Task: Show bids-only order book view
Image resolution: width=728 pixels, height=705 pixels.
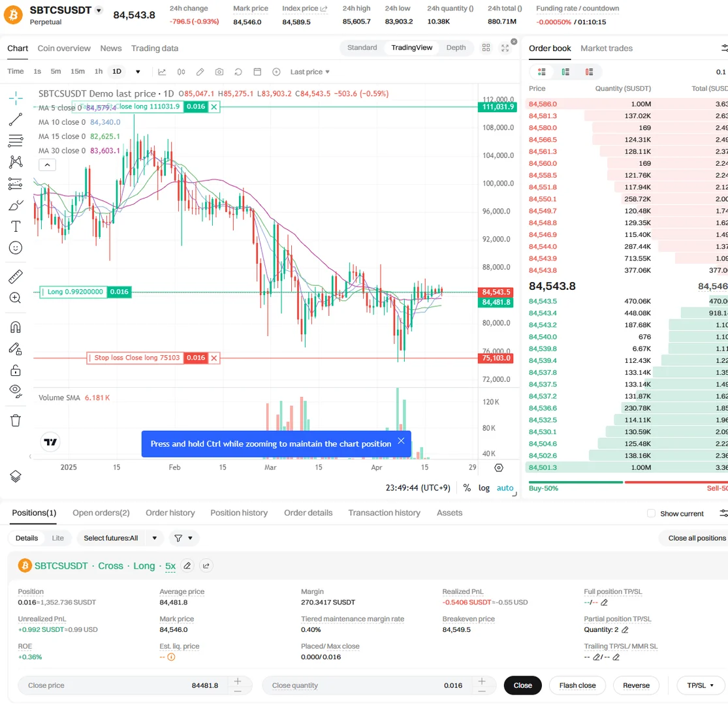Action: (565, 72)
